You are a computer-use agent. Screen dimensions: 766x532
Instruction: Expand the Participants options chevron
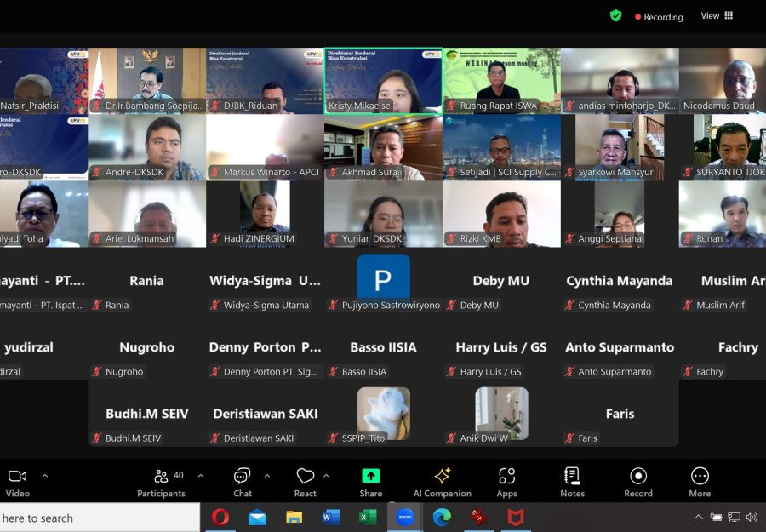click(x=201, y=475)
